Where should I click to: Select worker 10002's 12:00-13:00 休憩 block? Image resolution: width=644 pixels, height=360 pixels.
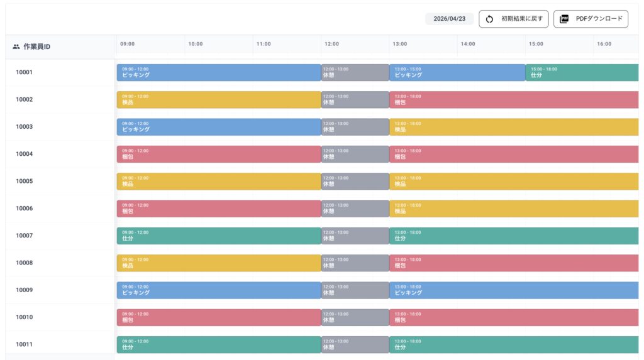(355, 100)
